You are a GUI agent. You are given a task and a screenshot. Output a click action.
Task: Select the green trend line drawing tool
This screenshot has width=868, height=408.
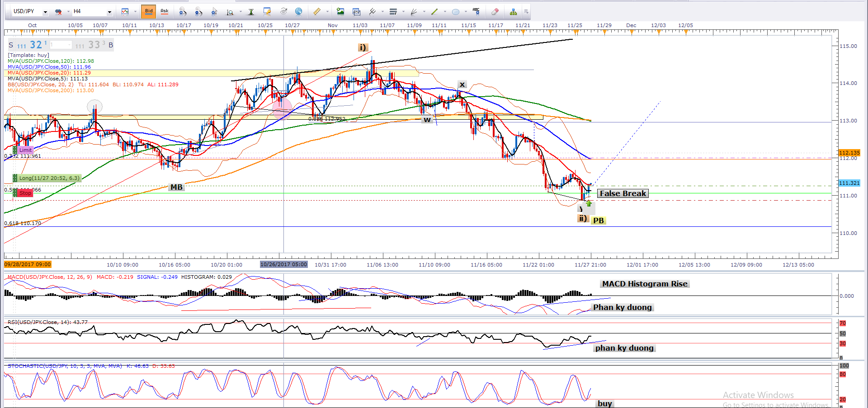click(434, 12)
